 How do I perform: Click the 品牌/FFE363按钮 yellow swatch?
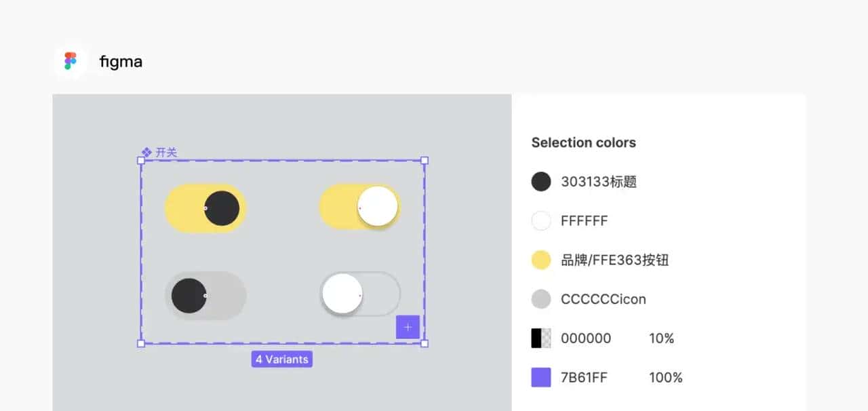pos(540,260)
